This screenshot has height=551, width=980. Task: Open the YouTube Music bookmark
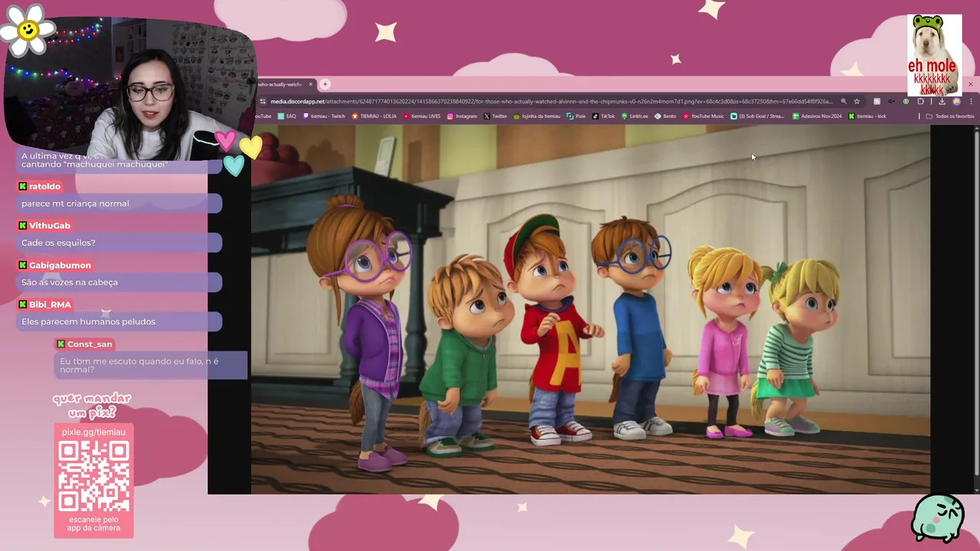(703, 116)
